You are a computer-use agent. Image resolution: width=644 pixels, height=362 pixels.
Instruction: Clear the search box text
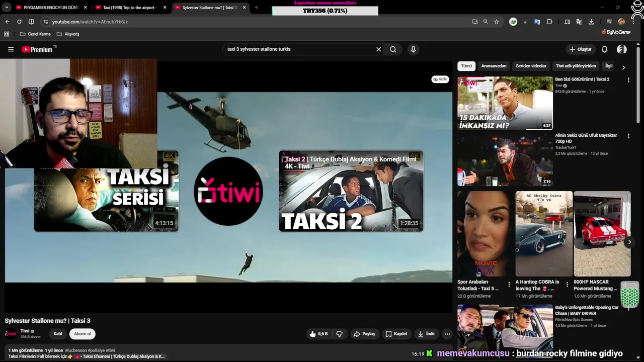[x=378, y=49]
